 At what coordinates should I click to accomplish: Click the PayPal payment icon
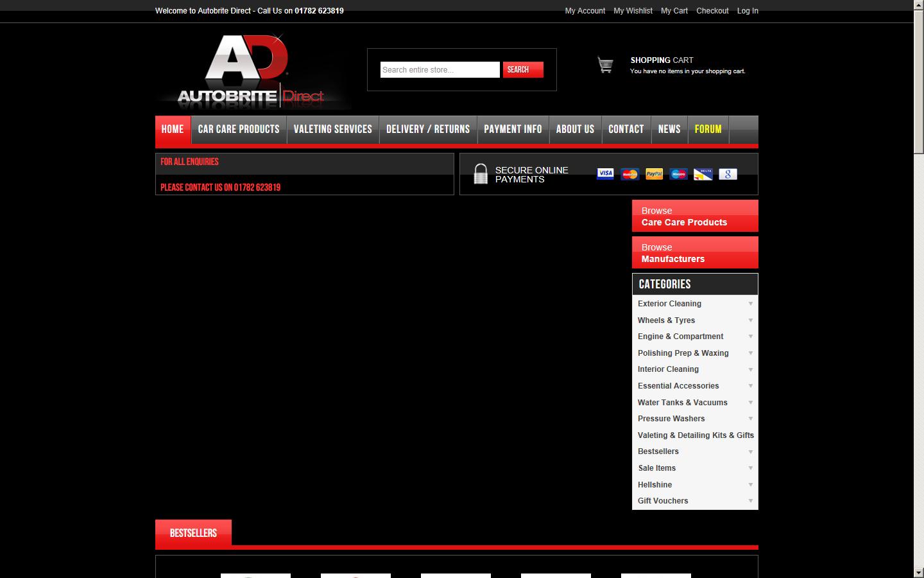point(654,173)
